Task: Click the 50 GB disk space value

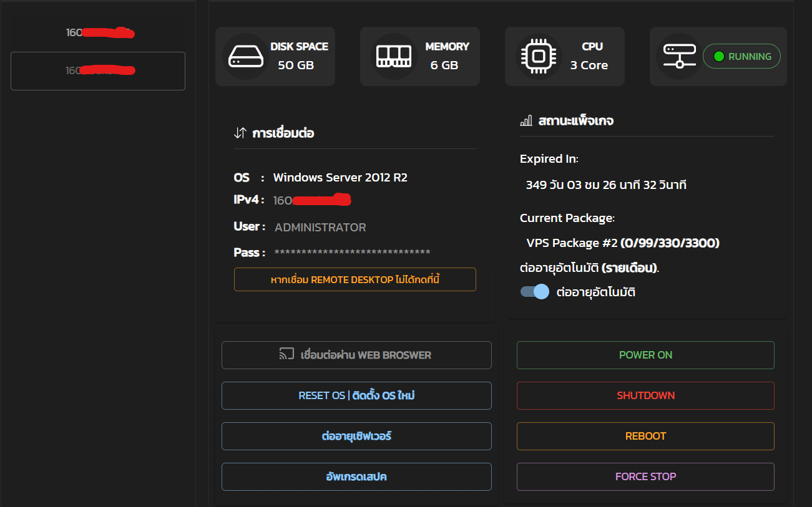Action: point(296,65)
